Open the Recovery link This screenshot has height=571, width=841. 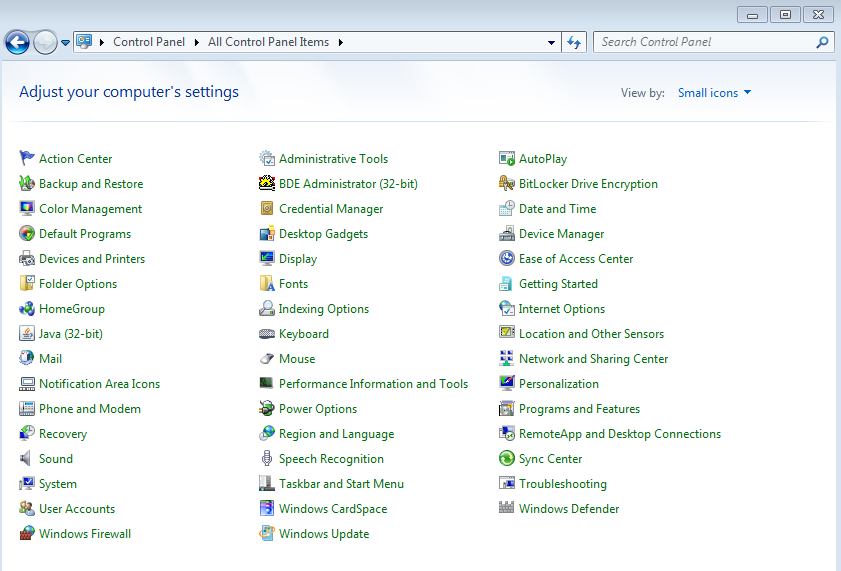(63, 434)
